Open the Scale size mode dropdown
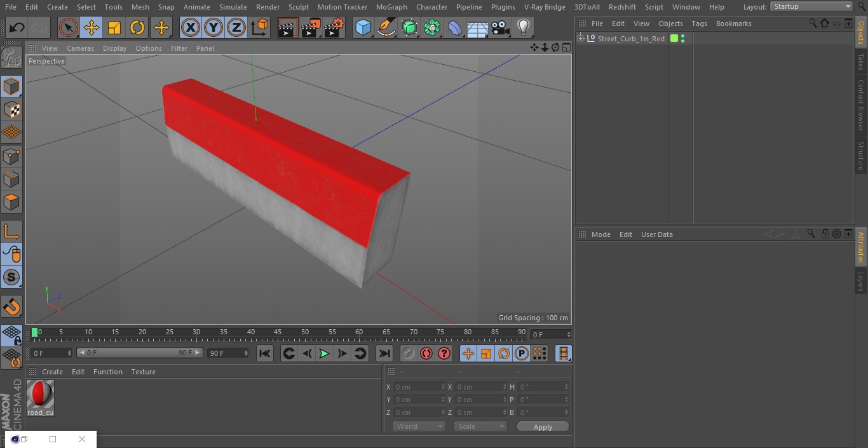868x448 pixels. [480, 426]
